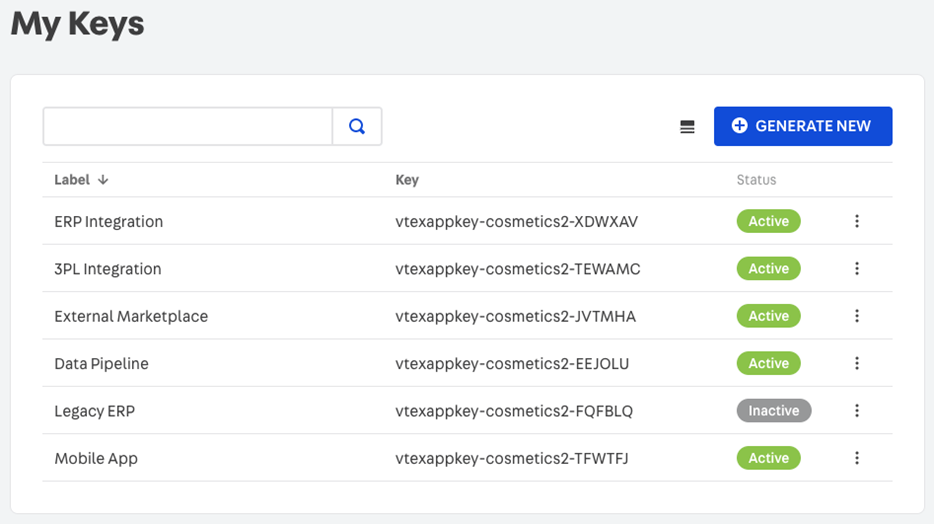
Task: Click the search magnifier icon
Action: click(357, 127)
